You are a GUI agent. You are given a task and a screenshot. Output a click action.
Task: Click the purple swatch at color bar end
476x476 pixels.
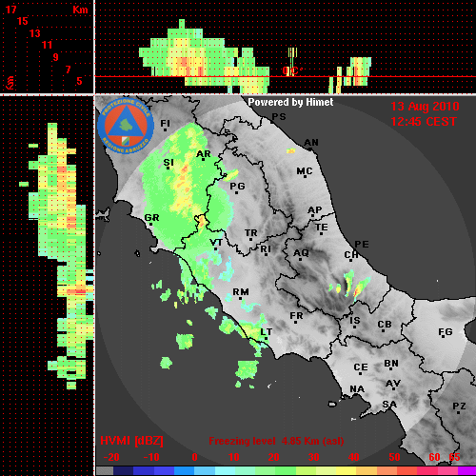467,471
